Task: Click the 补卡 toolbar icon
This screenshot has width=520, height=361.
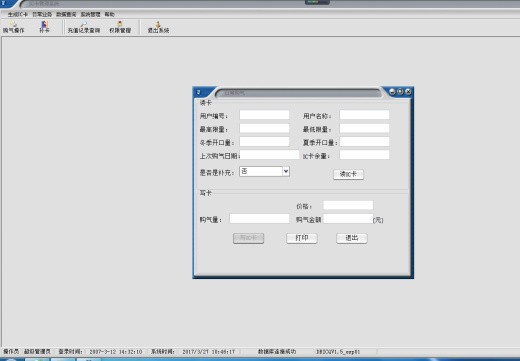Action: tap(44, 27)
